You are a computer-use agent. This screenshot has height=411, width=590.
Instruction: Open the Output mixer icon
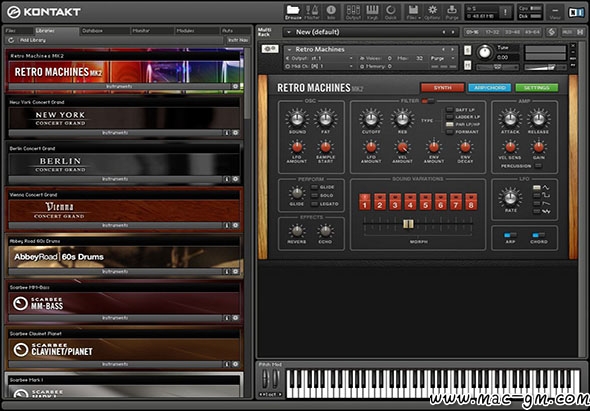[x=353, y=12]
